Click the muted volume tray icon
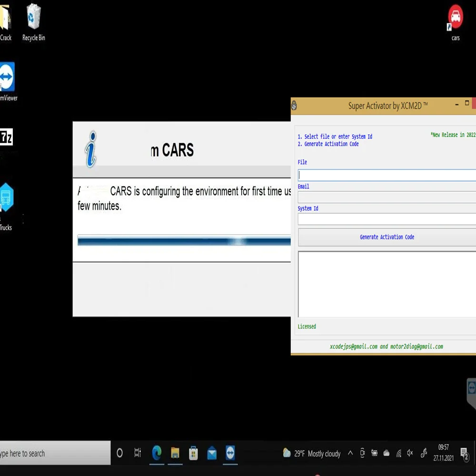 point(410,453)
